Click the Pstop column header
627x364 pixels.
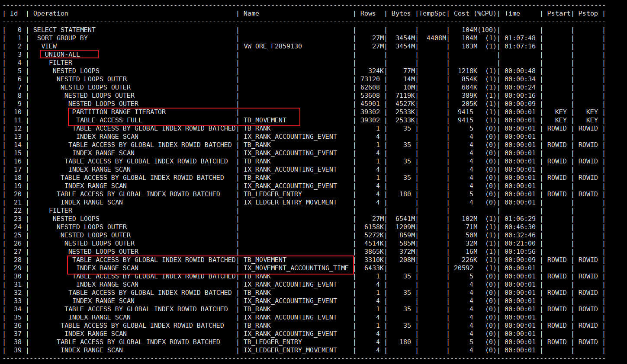click(588, 13)
